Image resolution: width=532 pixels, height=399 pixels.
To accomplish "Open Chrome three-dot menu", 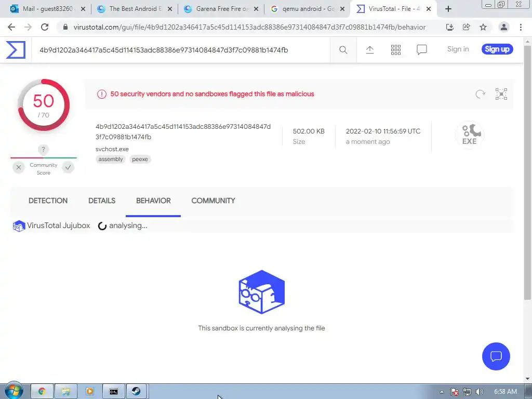I will (x=521, y=27).
